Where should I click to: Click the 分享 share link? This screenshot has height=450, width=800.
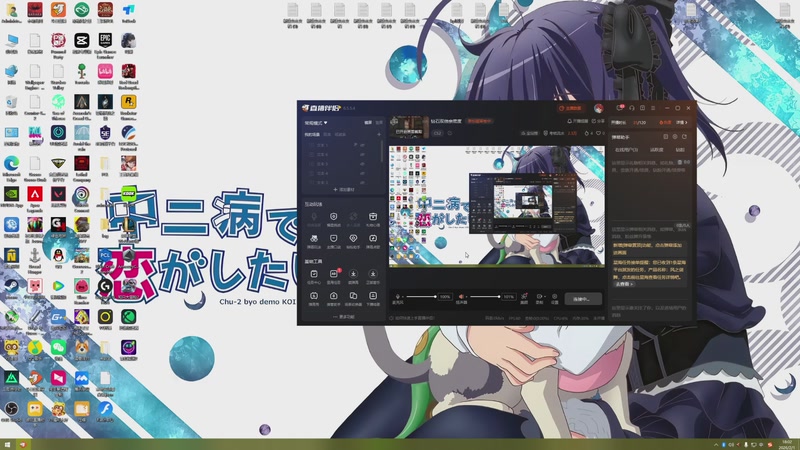[598, 121]
